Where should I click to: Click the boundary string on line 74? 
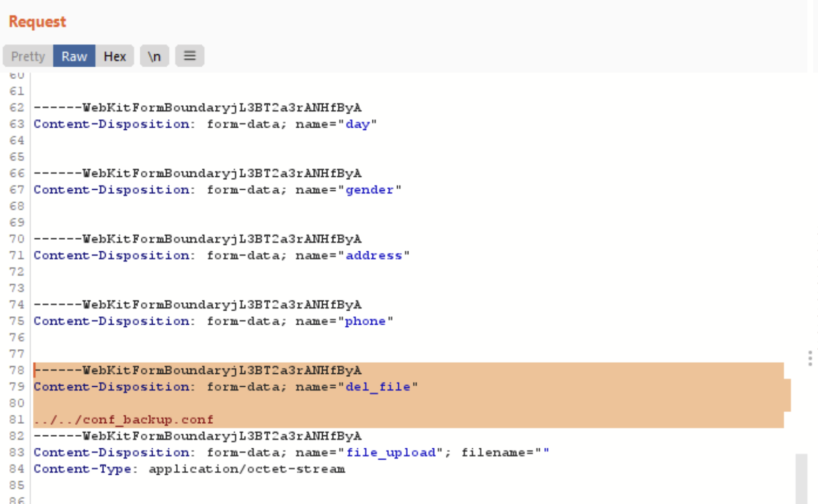pos(198,304)
